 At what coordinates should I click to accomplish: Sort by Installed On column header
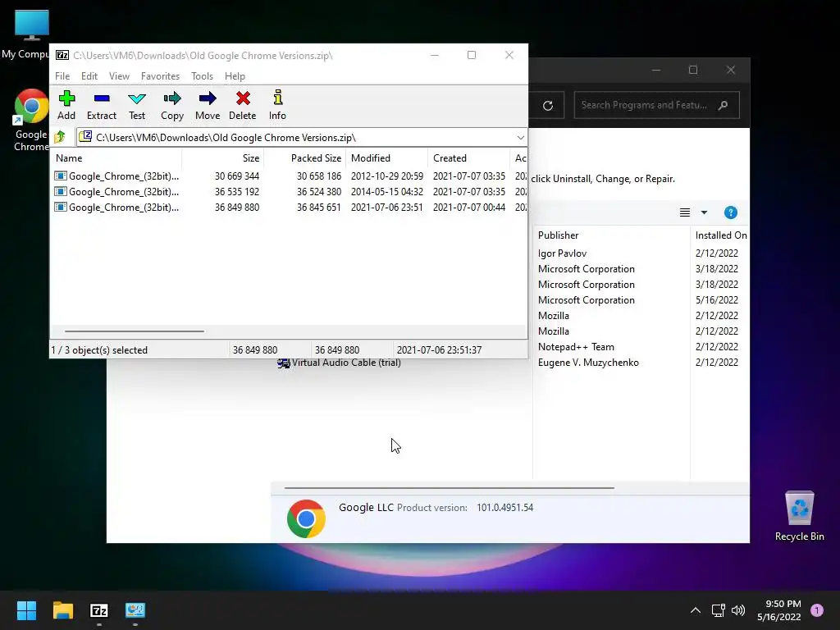point(720,235)
